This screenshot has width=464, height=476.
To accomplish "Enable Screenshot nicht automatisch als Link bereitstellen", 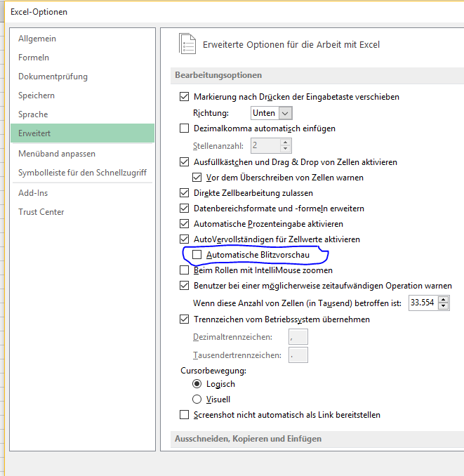I will click(184, 415).
